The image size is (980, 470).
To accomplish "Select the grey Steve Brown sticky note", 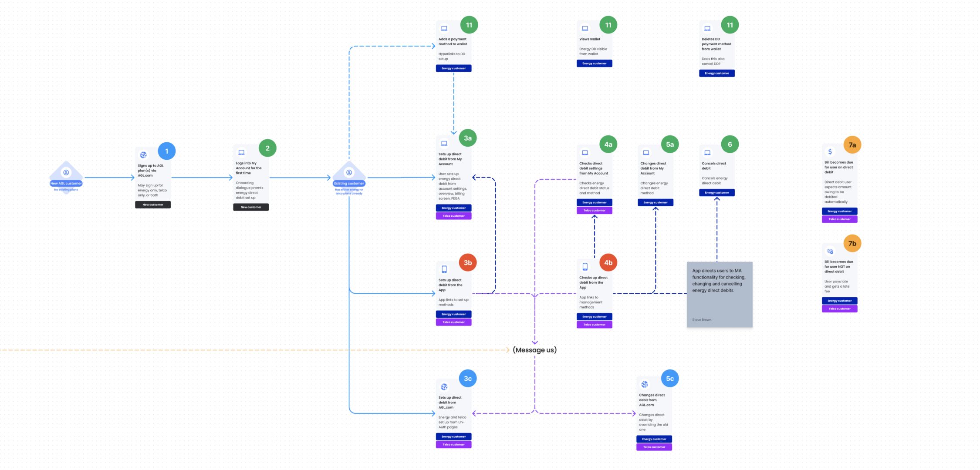I will [720, 295].
